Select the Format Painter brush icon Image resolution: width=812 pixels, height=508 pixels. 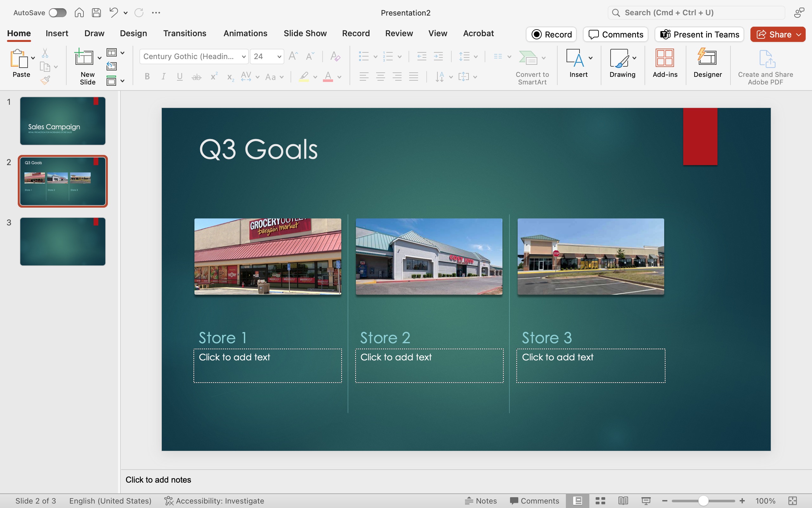45,80
